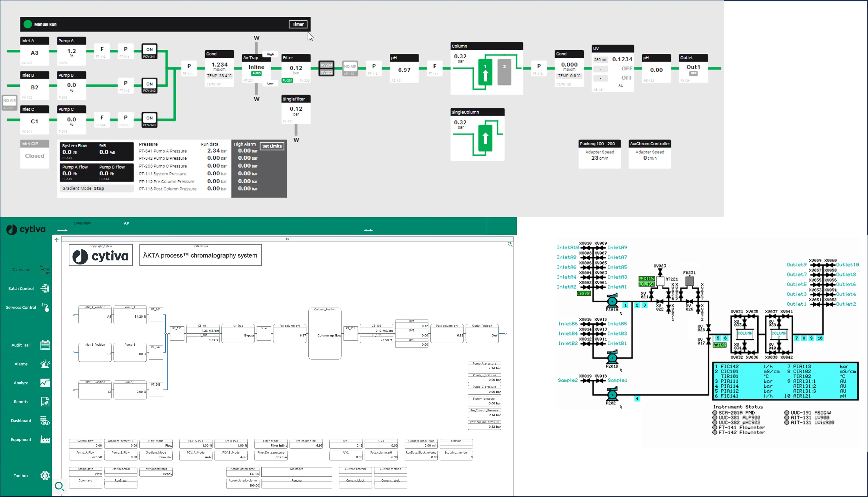The image size is (868, 497).
Task: Open the Dashboard eye icon
Action: [x=45, y=421]
